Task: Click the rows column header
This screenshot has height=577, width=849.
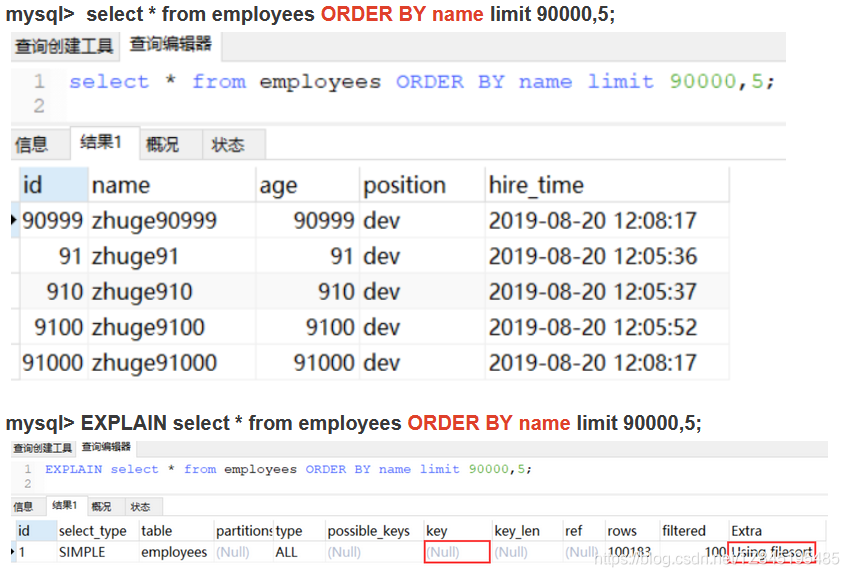Action: 632,531
